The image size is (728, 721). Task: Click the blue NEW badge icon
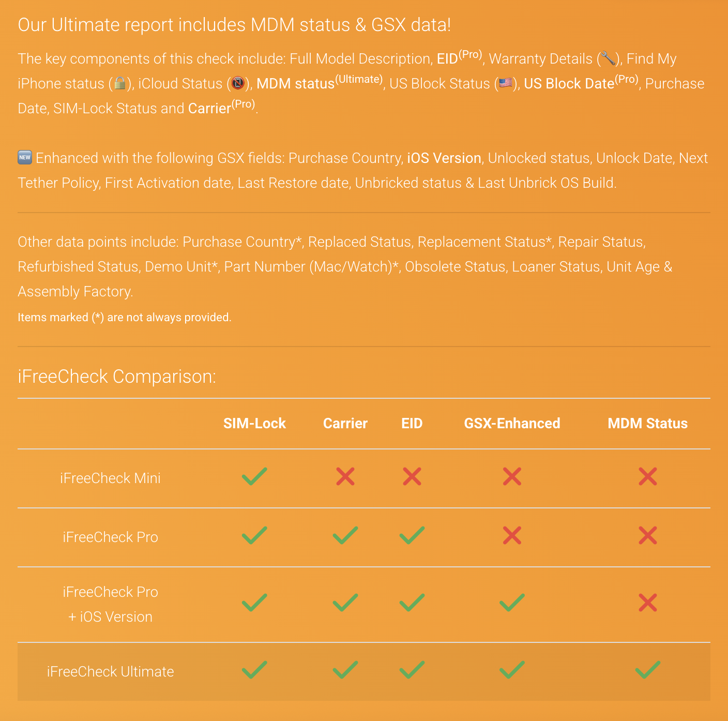tap(25, 157)
